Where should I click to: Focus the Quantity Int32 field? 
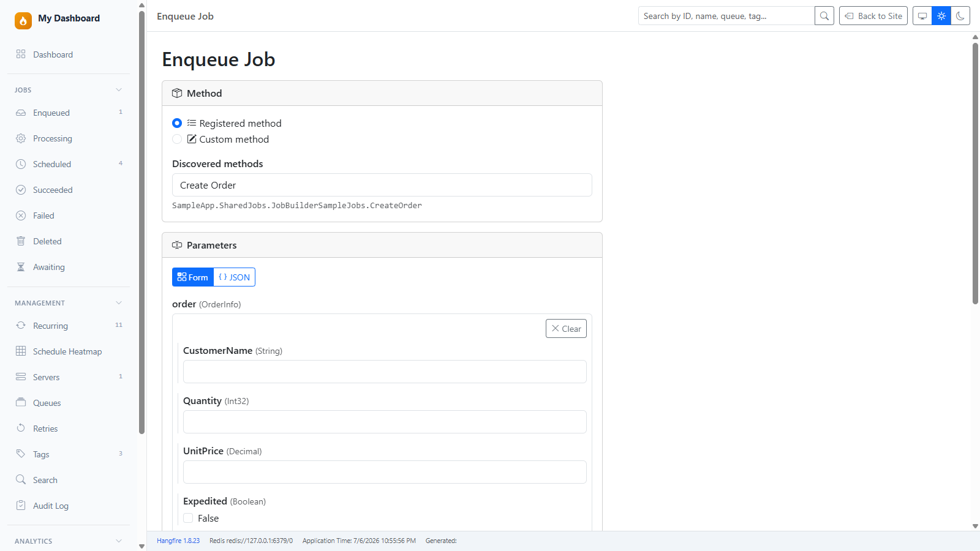(x=385, y=422)
